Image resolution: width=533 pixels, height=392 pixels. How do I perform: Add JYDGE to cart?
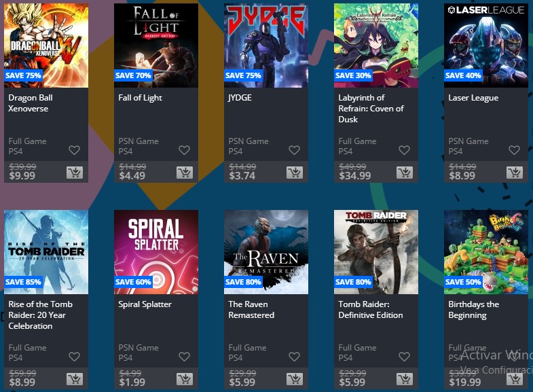(295, 173)
